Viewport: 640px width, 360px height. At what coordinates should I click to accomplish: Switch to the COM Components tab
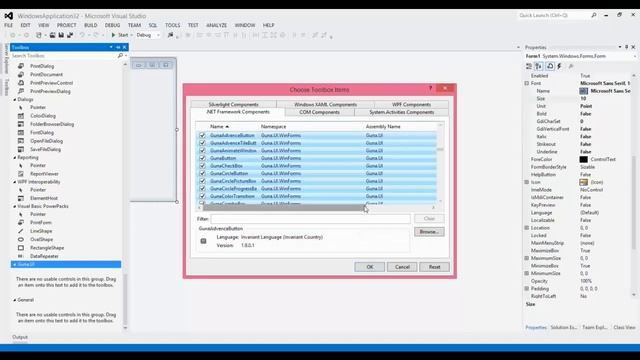click(x=320, y=112)
